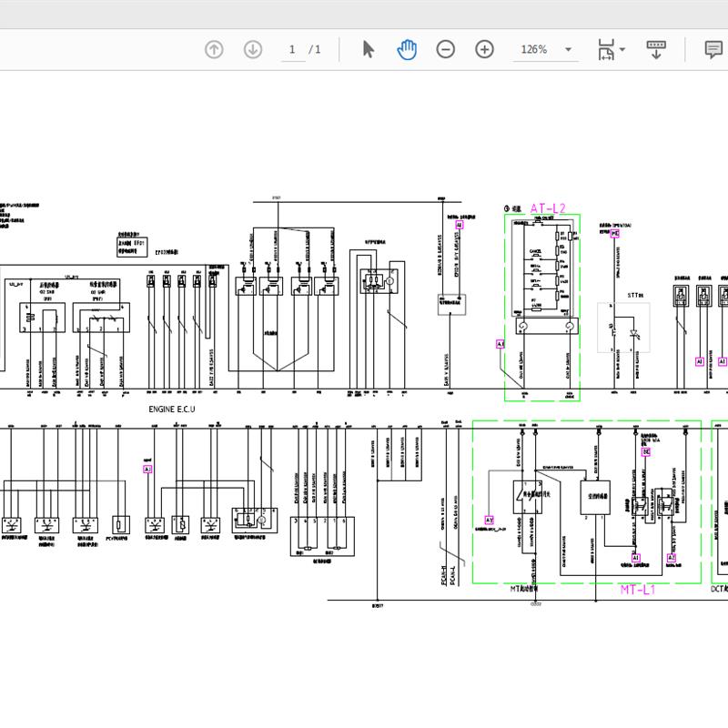Zoom out with the minus button
728x728 pixels.
(x=445, y=50)
